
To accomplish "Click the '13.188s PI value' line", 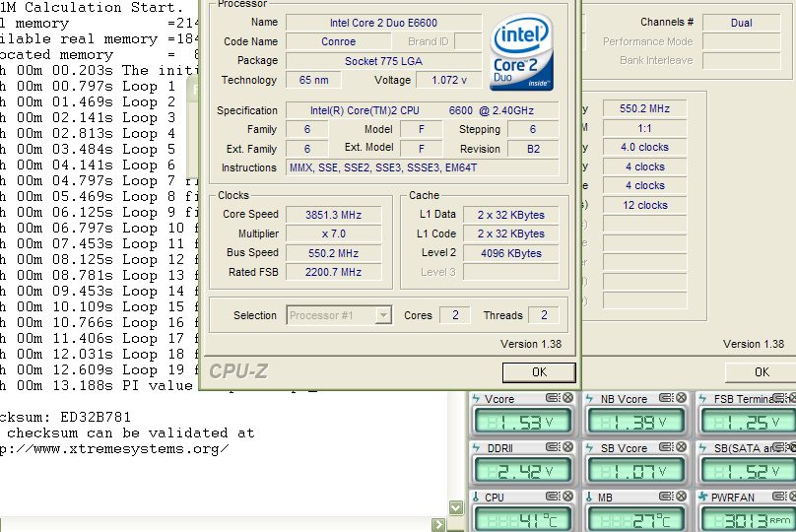I will (99, 386).
